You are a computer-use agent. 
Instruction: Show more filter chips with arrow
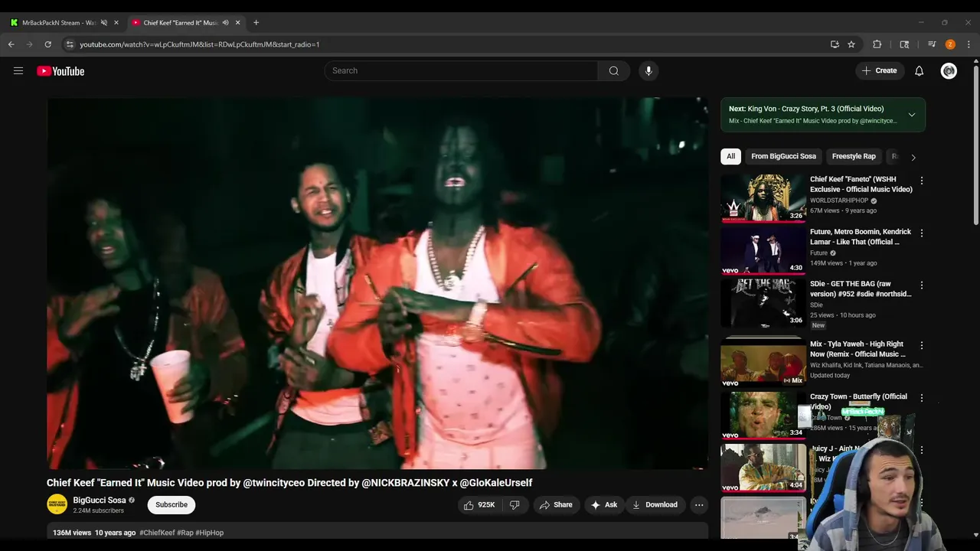click(913, 157)
